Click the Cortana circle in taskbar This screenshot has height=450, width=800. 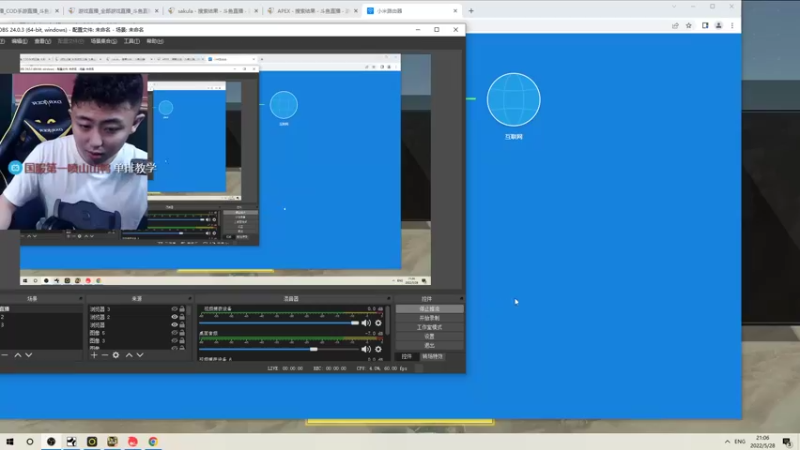[x=30, y=442]
